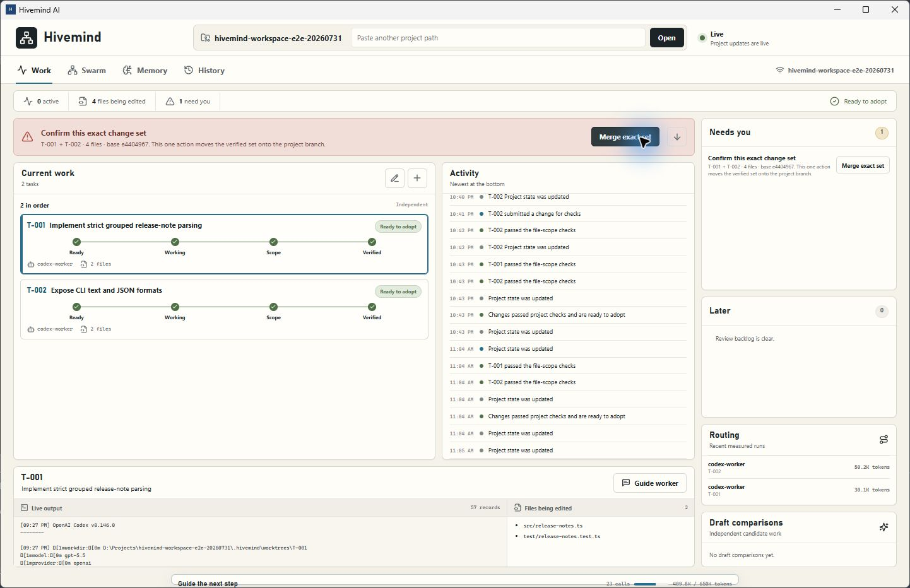The image size is (910, 588).
Task: Click 'No draft comparisons yet.' text
Action: click(x=742, y=555)
